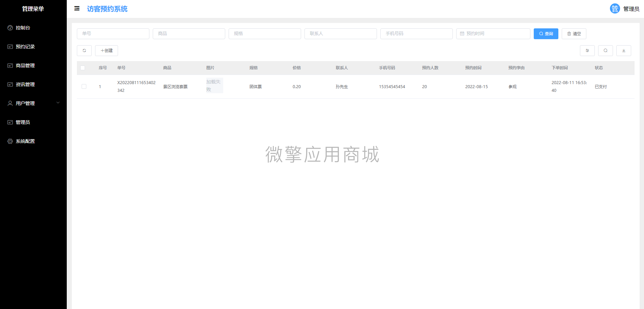The image size is (644, 309).
Task: Toggle the search panel magnifier icon button
Action: (606, 51)
